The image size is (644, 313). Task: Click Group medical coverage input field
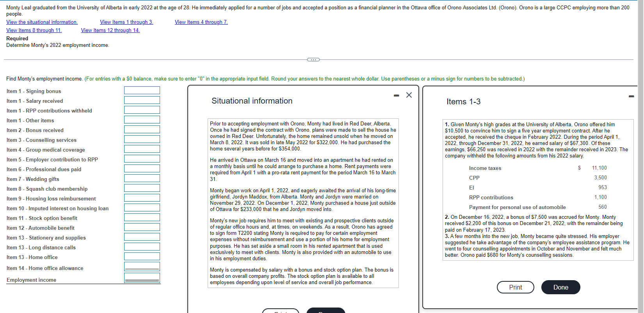(x=142, y=149)
